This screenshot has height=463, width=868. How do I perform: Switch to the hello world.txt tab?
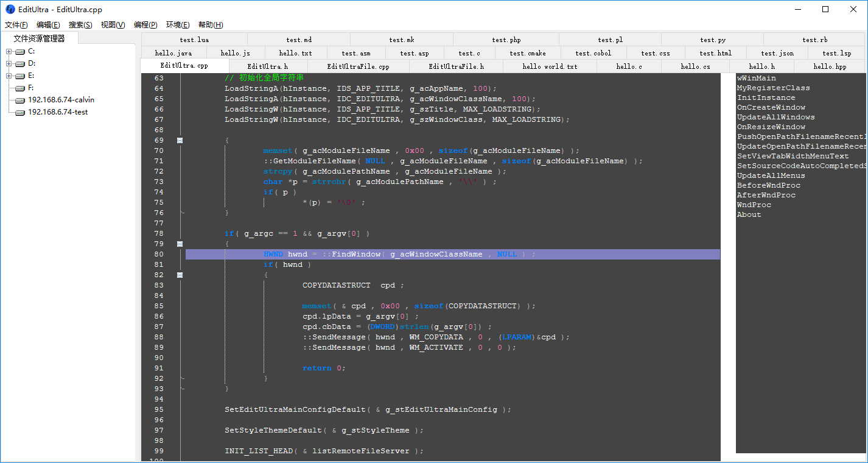[x=550, y=66]
